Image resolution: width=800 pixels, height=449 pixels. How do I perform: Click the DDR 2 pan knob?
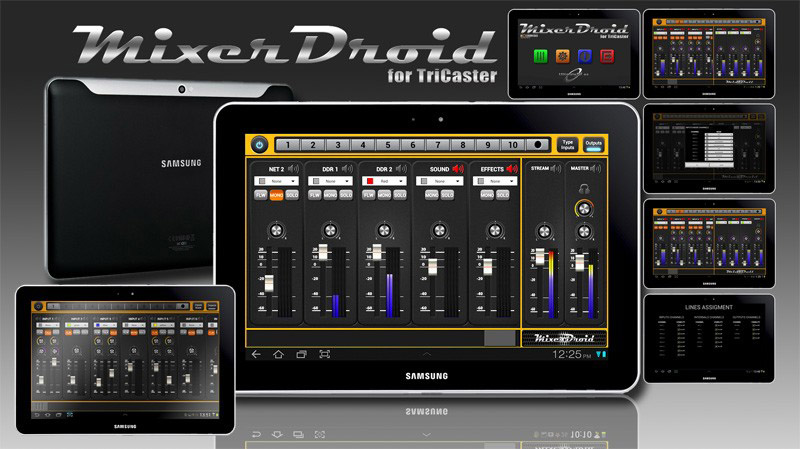(x=384, y=231)
